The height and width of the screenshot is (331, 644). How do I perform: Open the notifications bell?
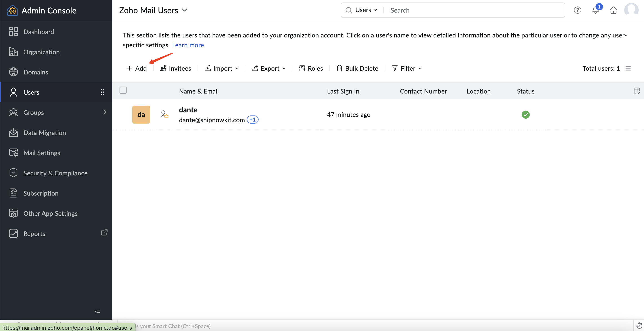click(596, 10)
